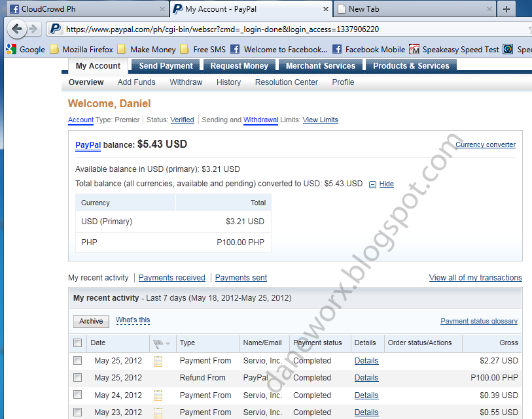Click the Account link under the welcome heading
This screenshot has height=419, width=532.
(80, 120)
